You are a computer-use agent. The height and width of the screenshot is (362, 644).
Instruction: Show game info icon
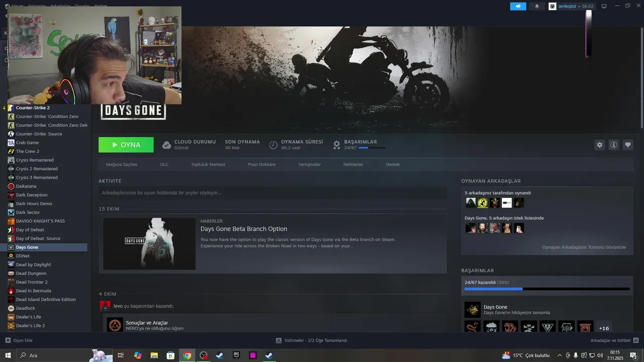click(613, 145)
